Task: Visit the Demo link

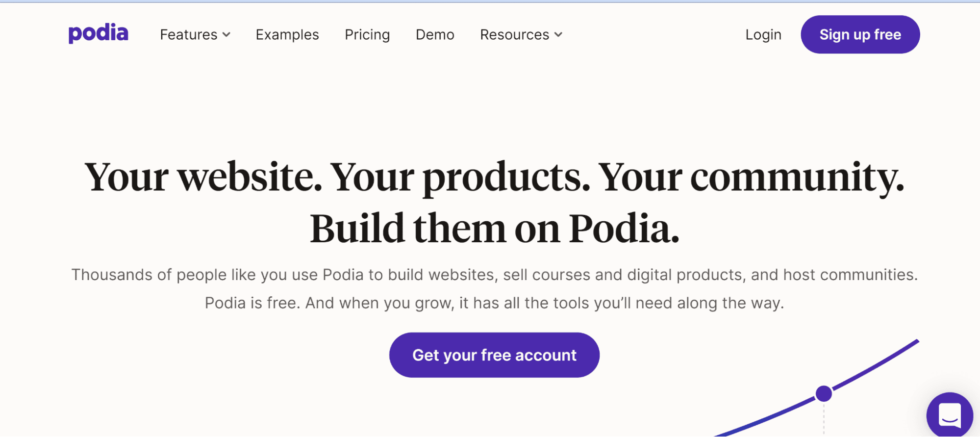Action: [x=435, y=35]
